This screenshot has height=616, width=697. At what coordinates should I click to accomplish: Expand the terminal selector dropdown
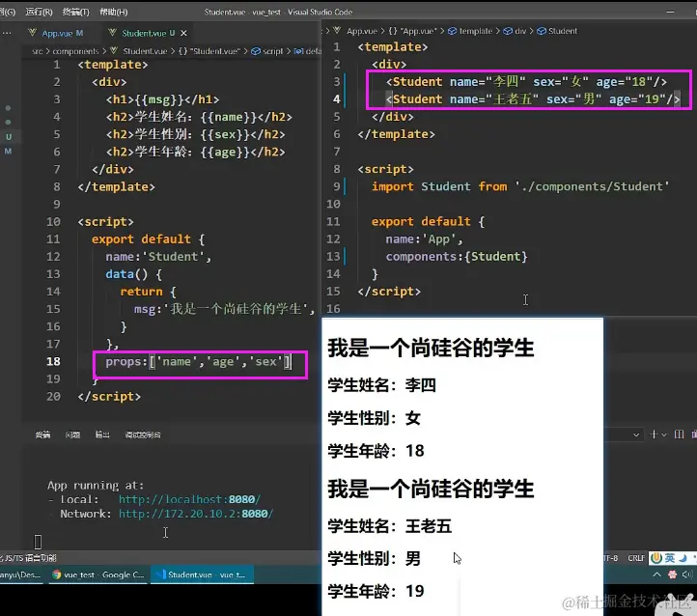(x=636, y=434)
